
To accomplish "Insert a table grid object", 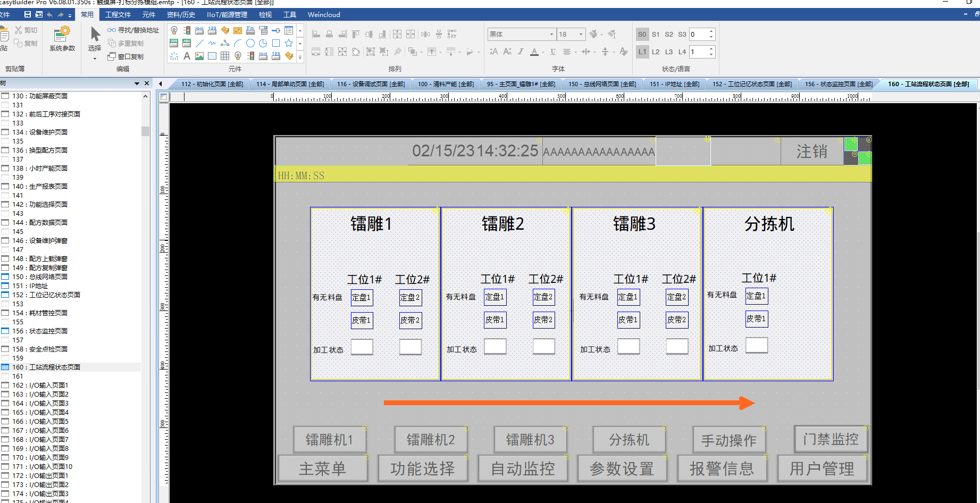I will click(225, 56).
